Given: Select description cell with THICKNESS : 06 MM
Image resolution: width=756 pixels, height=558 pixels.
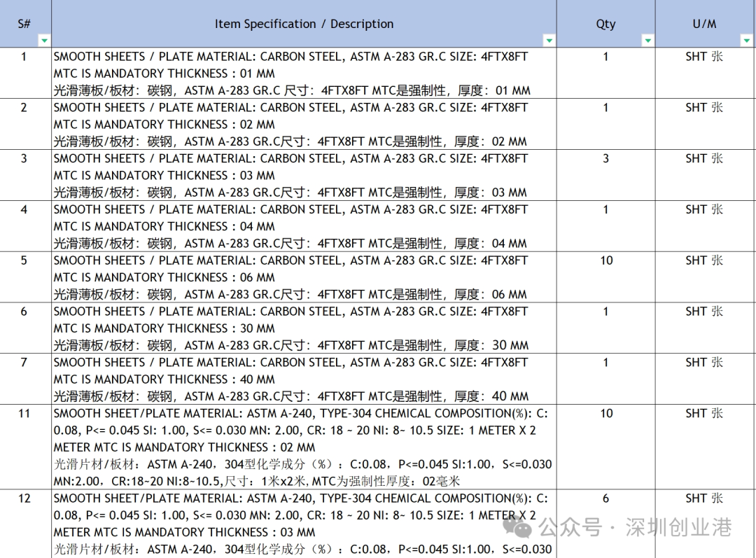Looking at the screenshot, I should [x=304, y=277].
